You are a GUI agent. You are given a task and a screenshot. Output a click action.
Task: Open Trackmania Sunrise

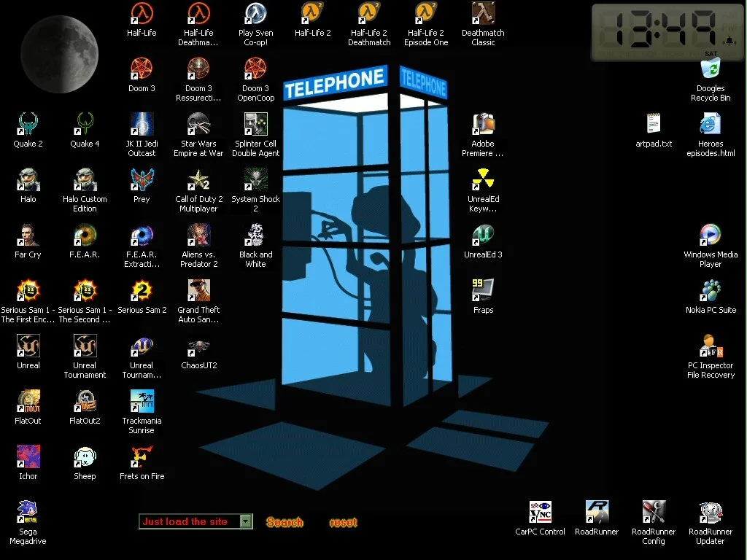[x=142, y=402]
